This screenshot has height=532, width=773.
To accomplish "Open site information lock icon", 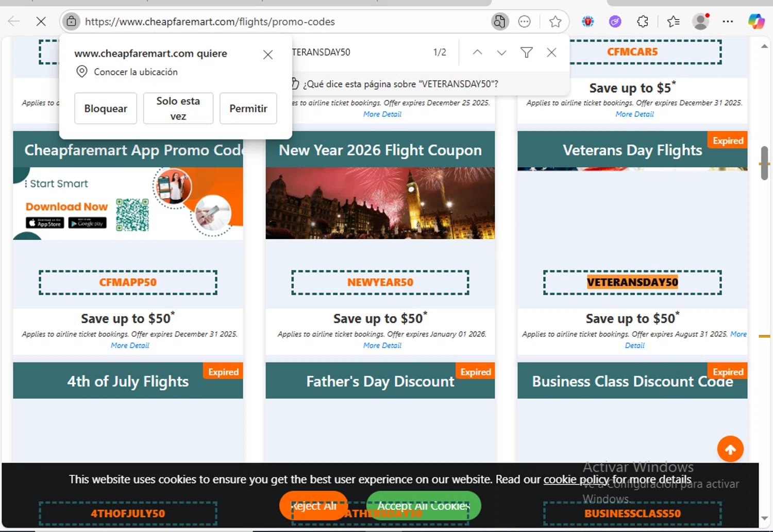I will pyautogui.click(x=71, y=22).
